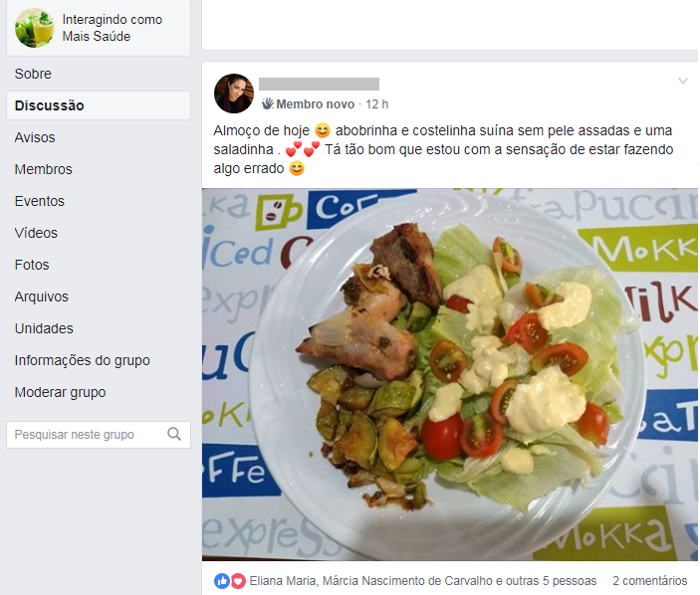Go to Avisos in sidebar
The image size is (700, 595).
(35, 137)
